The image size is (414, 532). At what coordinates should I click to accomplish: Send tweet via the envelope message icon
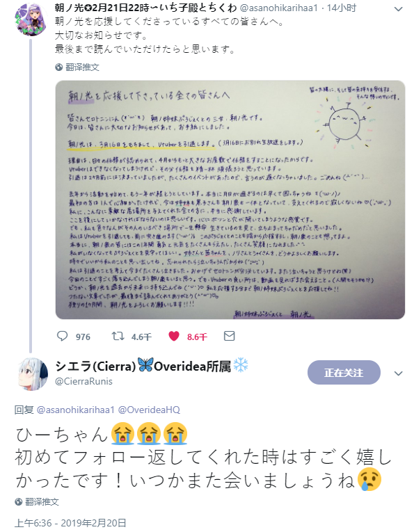pos(230,336)
